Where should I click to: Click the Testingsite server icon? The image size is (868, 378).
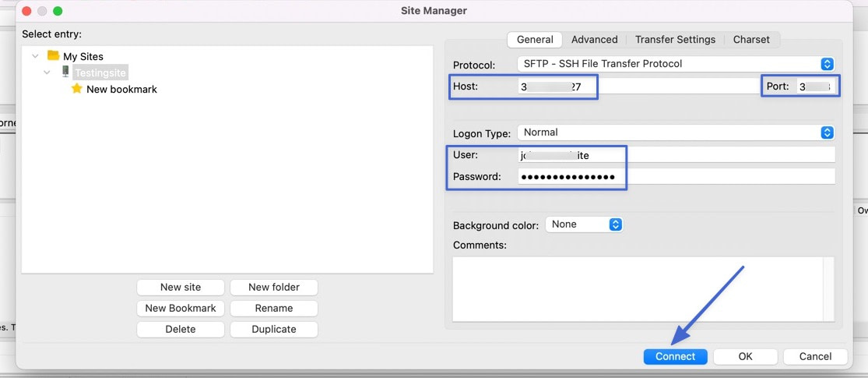(65, 72)
